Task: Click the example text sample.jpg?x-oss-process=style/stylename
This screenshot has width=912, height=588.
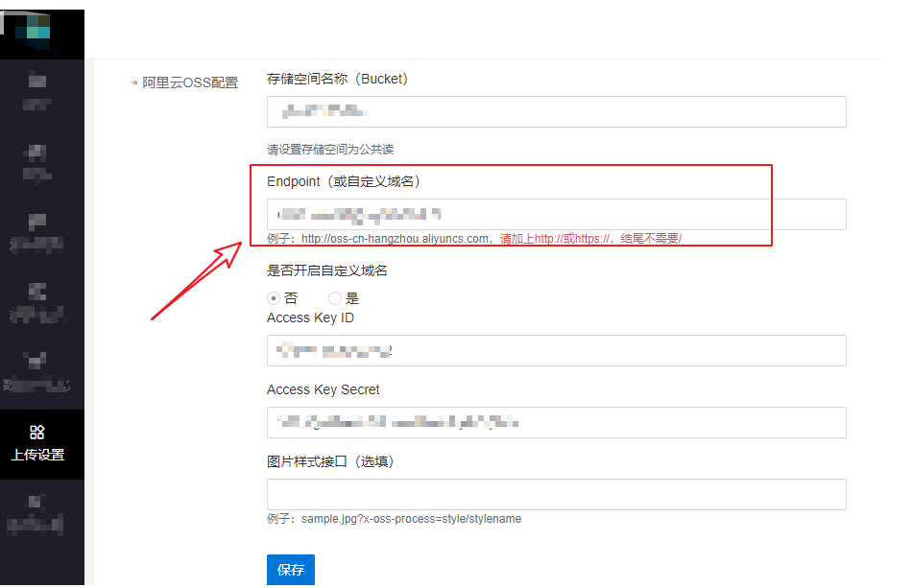Action: coord(394,519)
